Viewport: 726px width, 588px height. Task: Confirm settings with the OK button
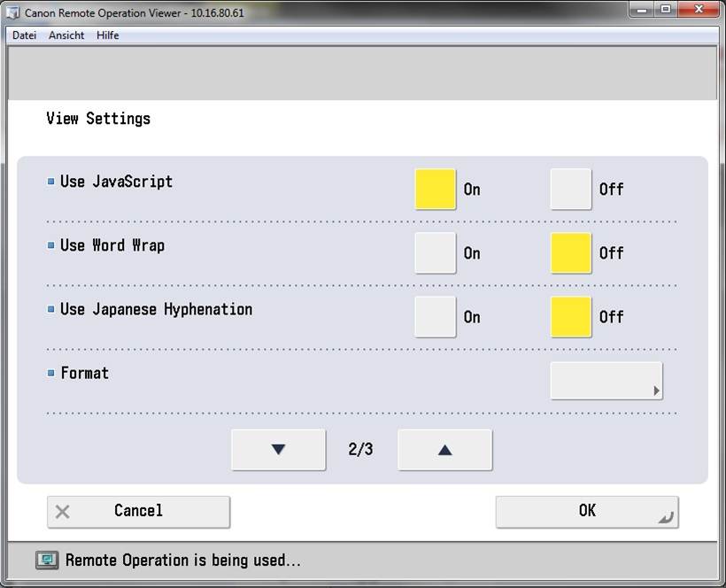pyautogui.click(x=586, y=511)
